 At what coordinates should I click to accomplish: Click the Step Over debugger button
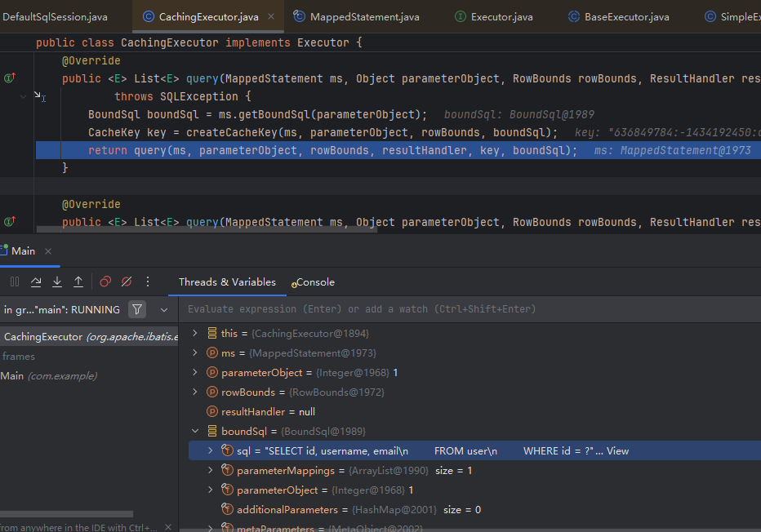(36, 282)
